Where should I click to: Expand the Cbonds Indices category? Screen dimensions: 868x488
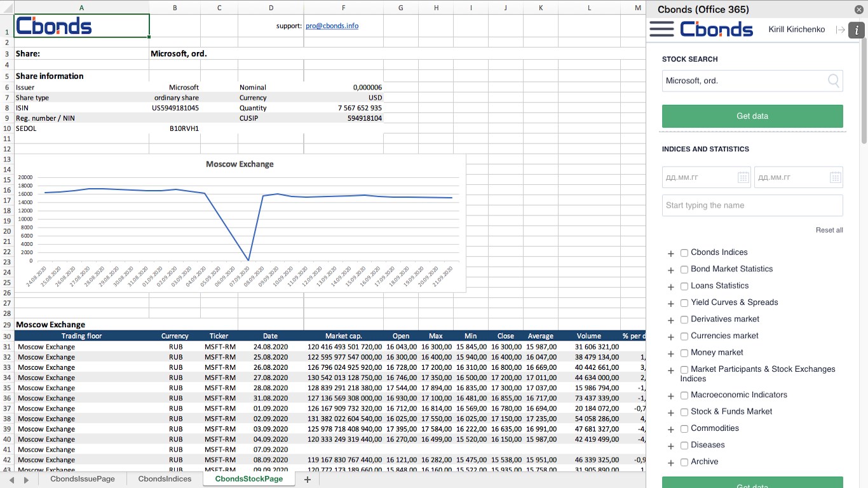pyautogui.click(x=671, y=254)
